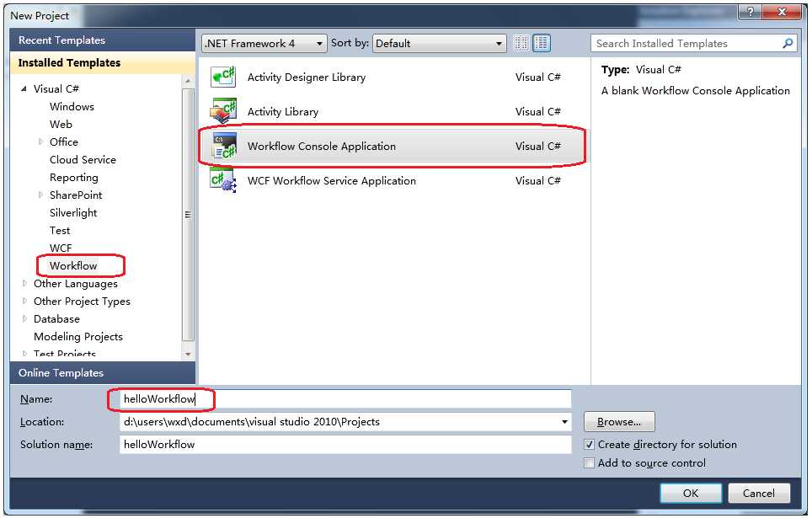The width and height of the screenshot is (812, 518).
Task: Select 'Workflow Console Application' template name
Action: pyautogui.click(x=322, y=147)
